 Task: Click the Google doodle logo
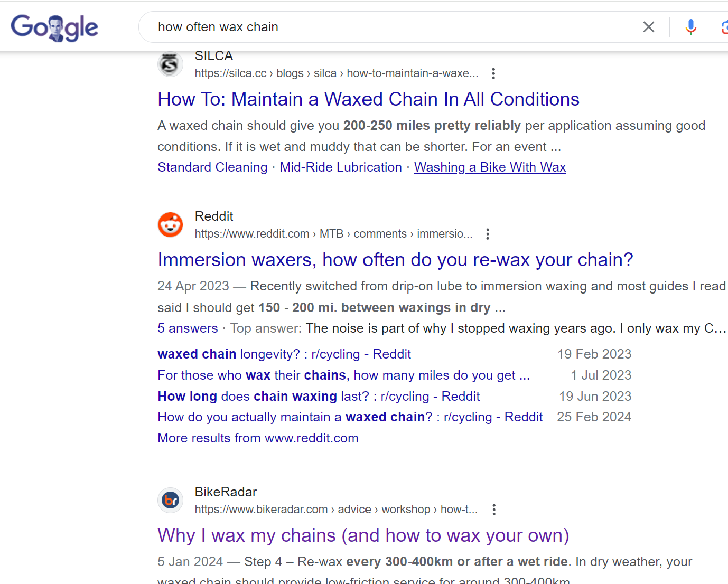pyautogui.click(x=54, y=27)
